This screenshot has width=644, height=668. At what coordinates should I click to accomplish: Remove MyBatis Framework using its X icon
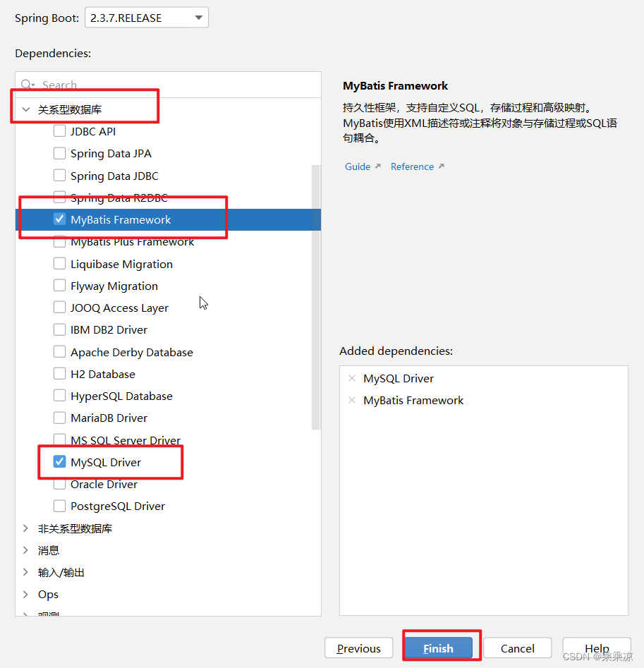[x=352, y=400]
